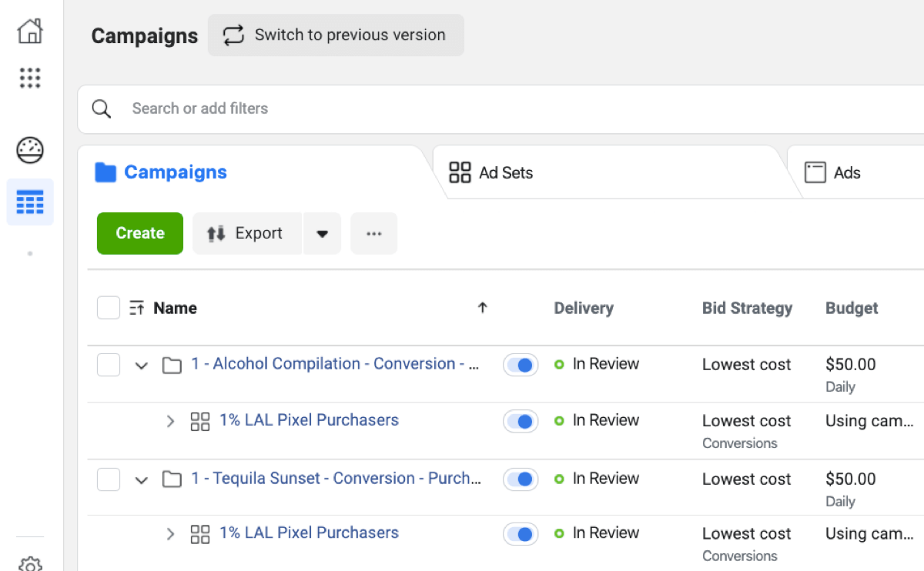Viewport: 924px width, 571px height.
Task: Switch to the Ad Sets tab
Action: pyautogui.click(x=505, y=172)
